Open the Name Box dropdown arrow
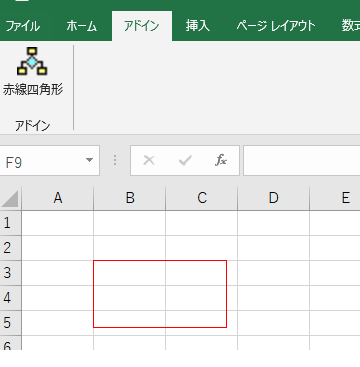Viewport: 360px width, 367px height. pyautogui.click(x=89, y=160)
